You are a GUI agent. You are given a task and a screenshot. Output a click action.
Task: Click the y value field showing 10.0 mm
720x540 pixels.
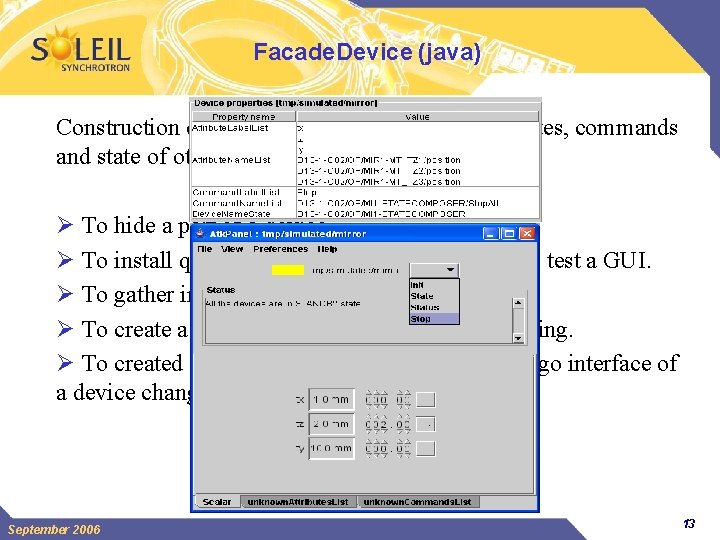click(332, 448)
